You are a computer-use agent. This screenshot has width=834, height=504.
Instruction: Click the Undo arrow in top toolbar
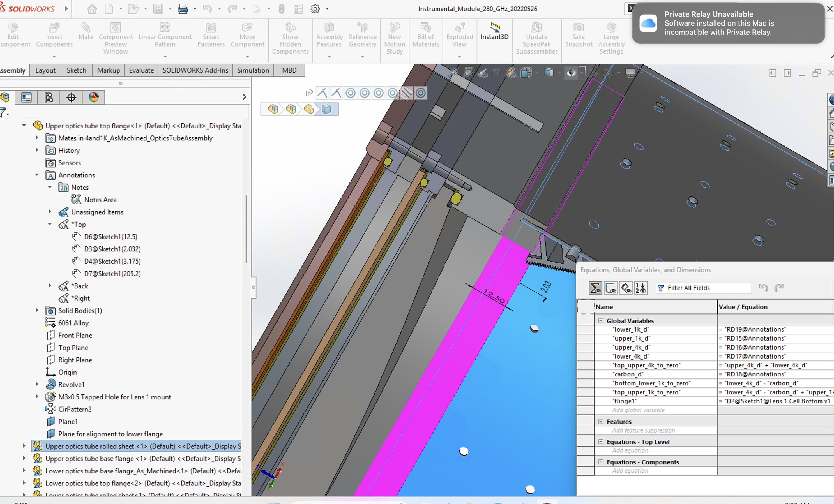(207, 9)
